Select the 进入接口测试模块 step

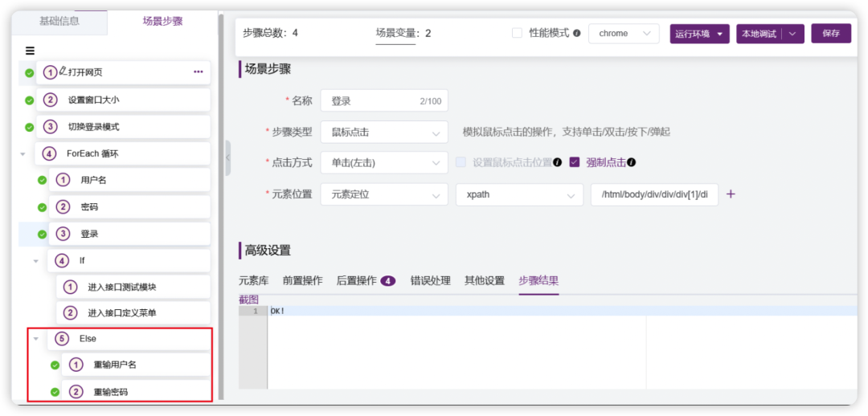pyautogui.click(x=133, y=288)
